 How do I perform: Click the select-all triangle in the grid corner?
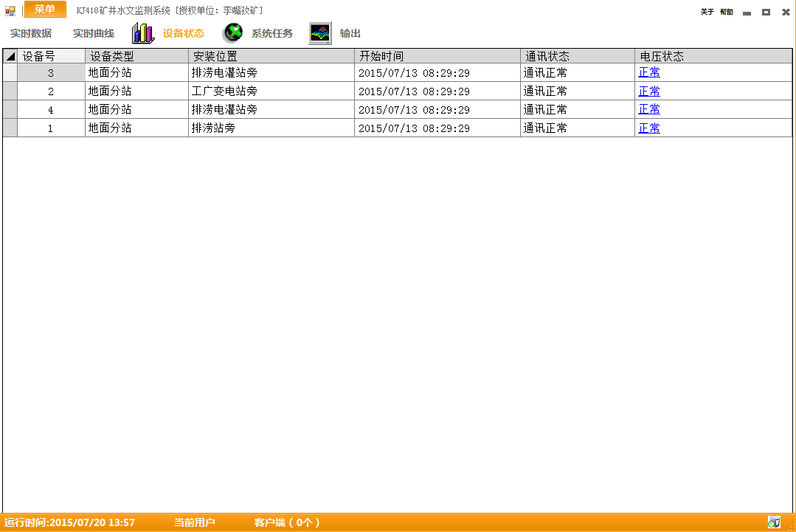(10, 56)
